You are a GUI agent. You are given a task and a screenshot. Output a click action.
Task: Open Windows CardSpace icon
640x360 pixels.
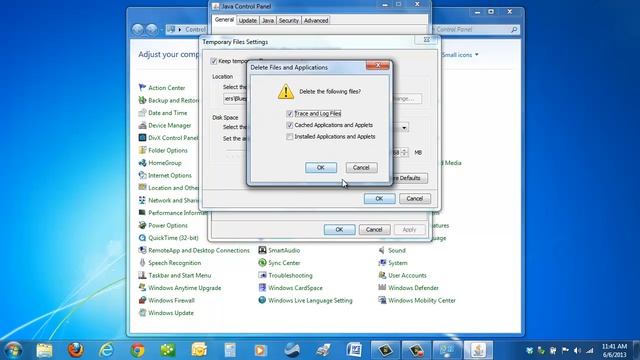tap(262, 288)
